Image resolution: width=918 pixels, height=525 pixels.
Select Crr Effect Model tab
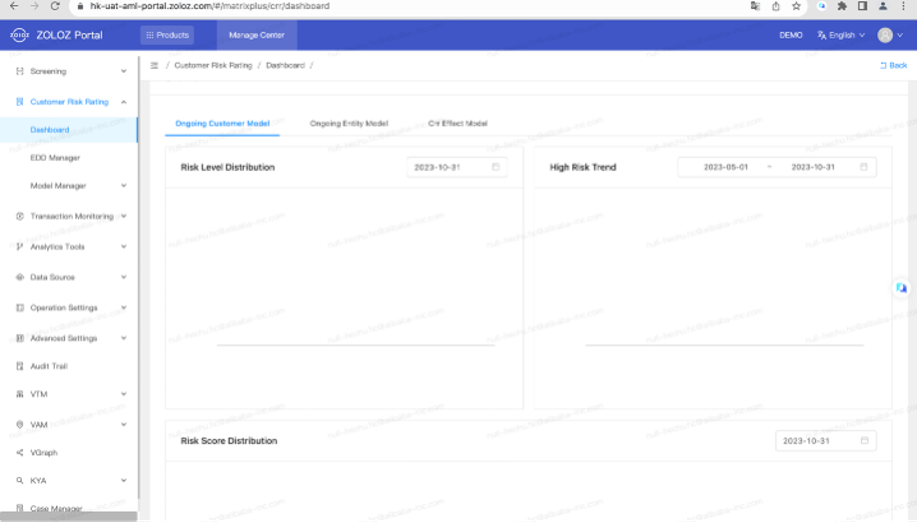458,123
